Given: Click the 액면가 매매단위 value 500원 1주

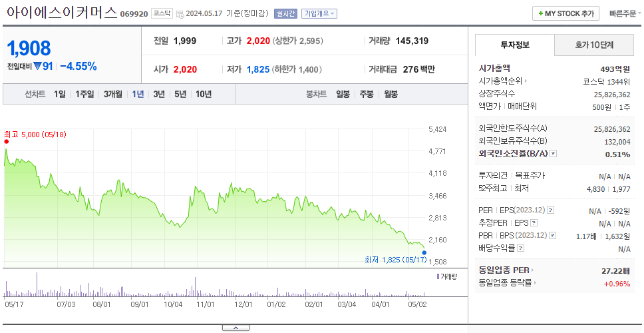Looking at the screenshot, I should pyautogui.click(x=612, y=107).
